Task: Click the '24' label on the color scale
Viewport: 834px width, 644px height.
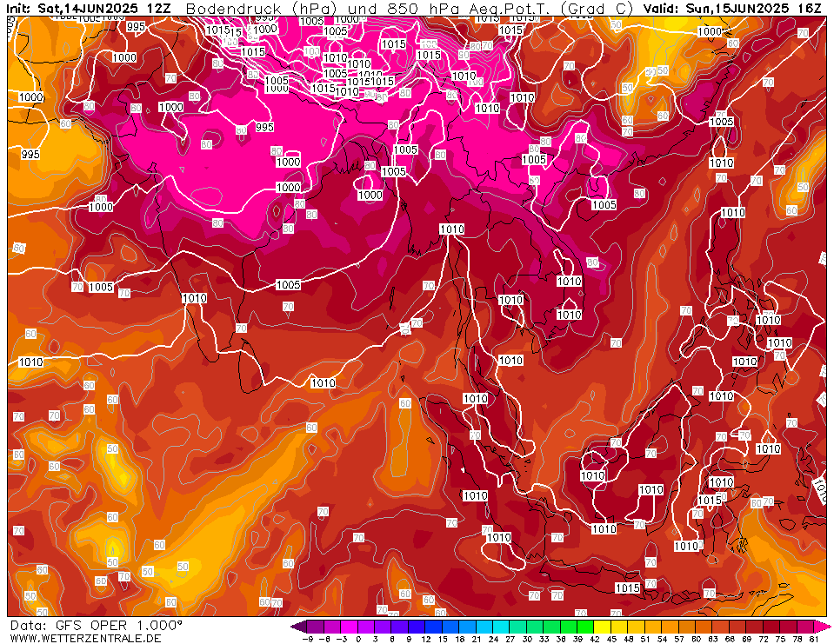Action: click(494, 639)
